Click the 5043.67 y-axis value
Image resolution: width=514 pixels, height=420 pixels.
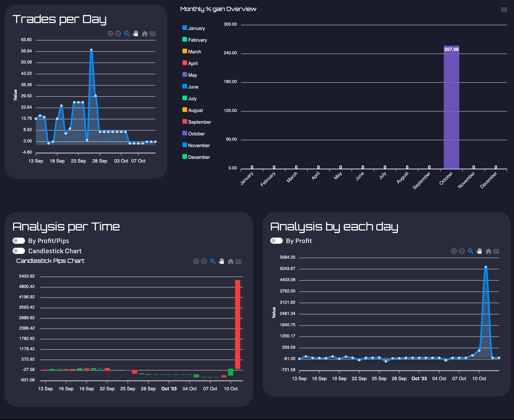(x=287, y=269)
